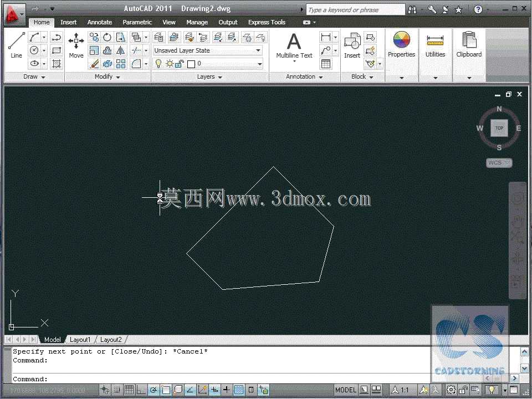Open the AutoCAD application menu button
Image resolution: width=532 pixels, height=399 pixels.
click(x=14, y=14)
